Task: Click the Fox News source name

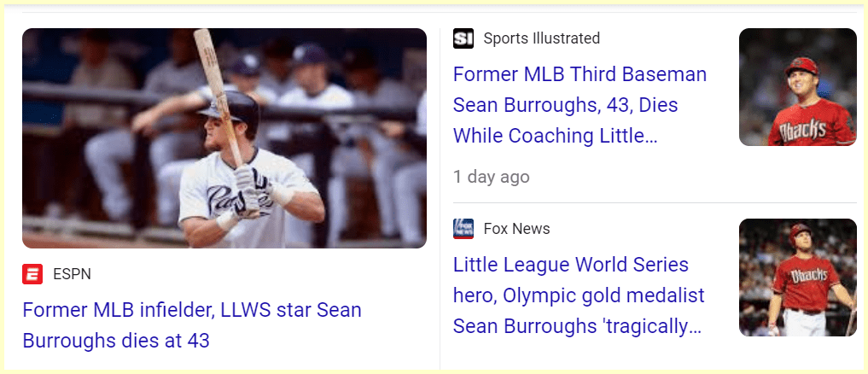Action: coord(516,229)
